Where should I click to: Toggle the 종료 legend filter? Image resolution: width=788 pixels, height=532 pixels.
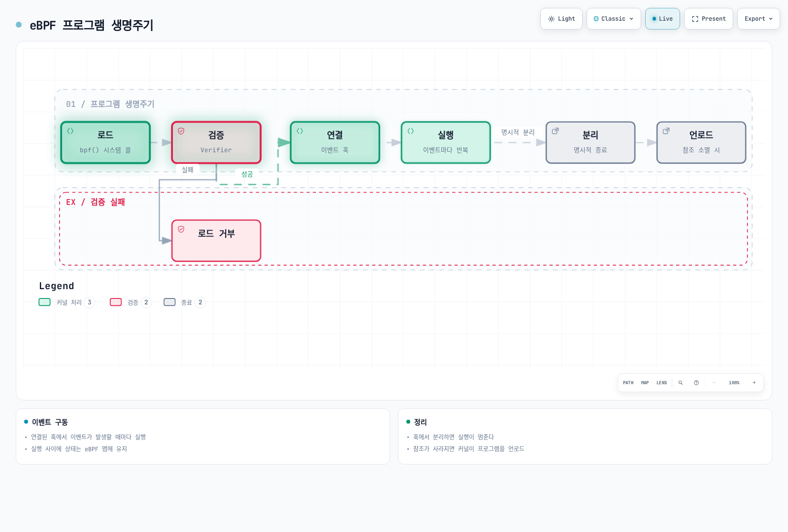185,302
